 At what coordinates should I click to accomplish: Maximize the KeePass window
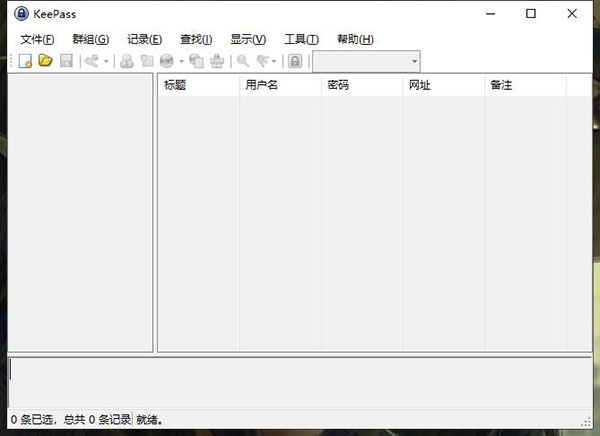(x=531, y=14)
